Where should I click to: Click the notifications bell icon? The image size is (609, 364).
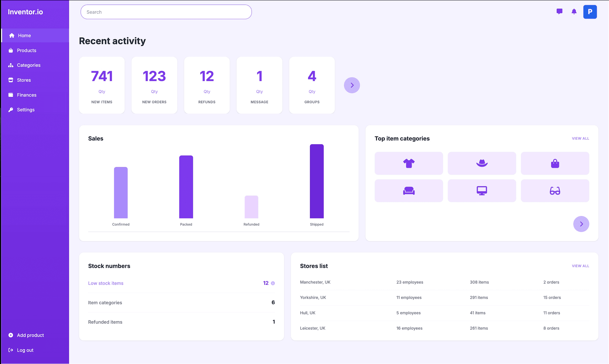coord(574,11)
